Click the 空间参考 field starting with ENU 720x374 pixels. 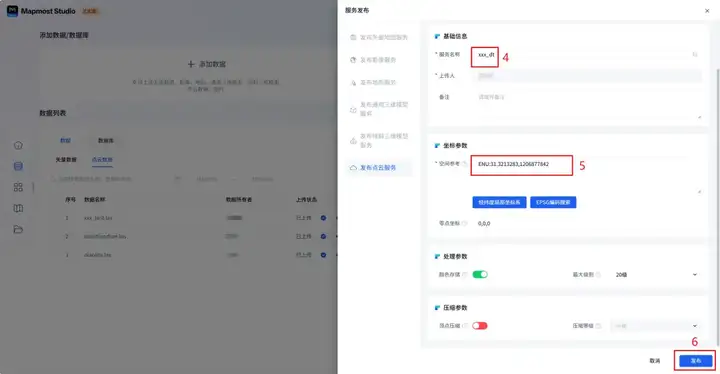pos(587,176)
